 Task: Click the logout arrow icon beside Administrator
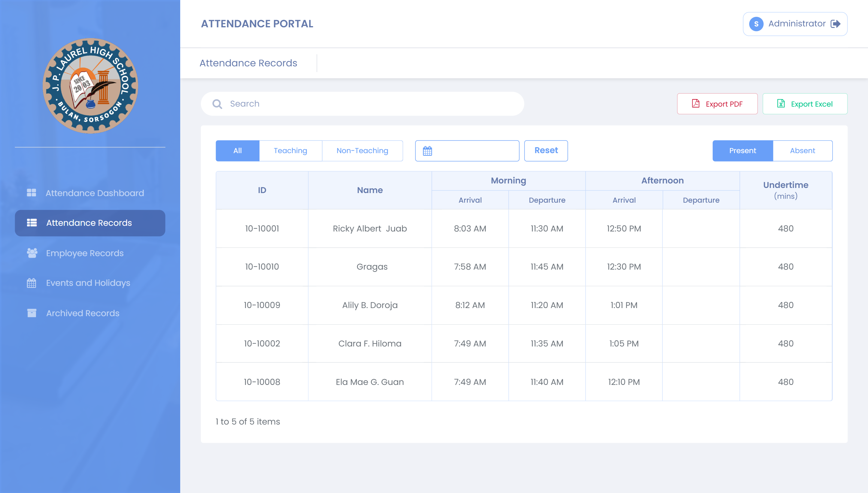click(x=836, y=24)
